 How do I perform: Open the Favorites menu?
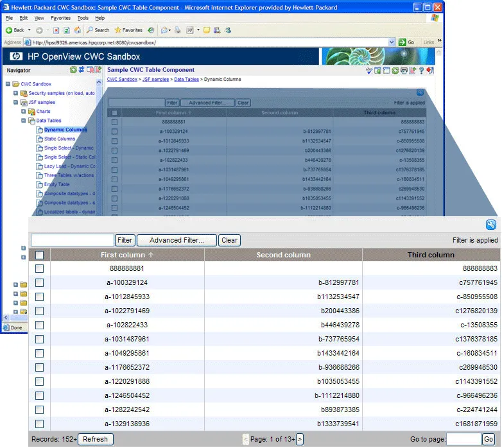[60, 18]
